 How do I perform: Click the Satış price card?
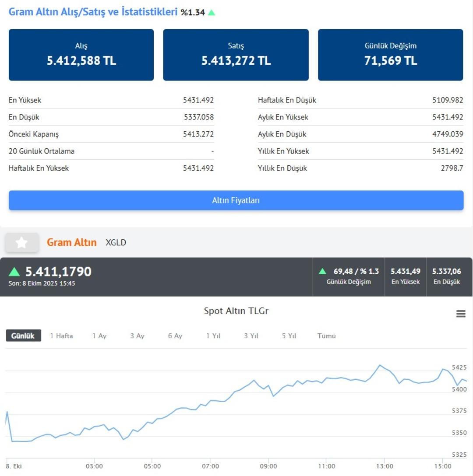pyautogui.click(x=236, y=55)
